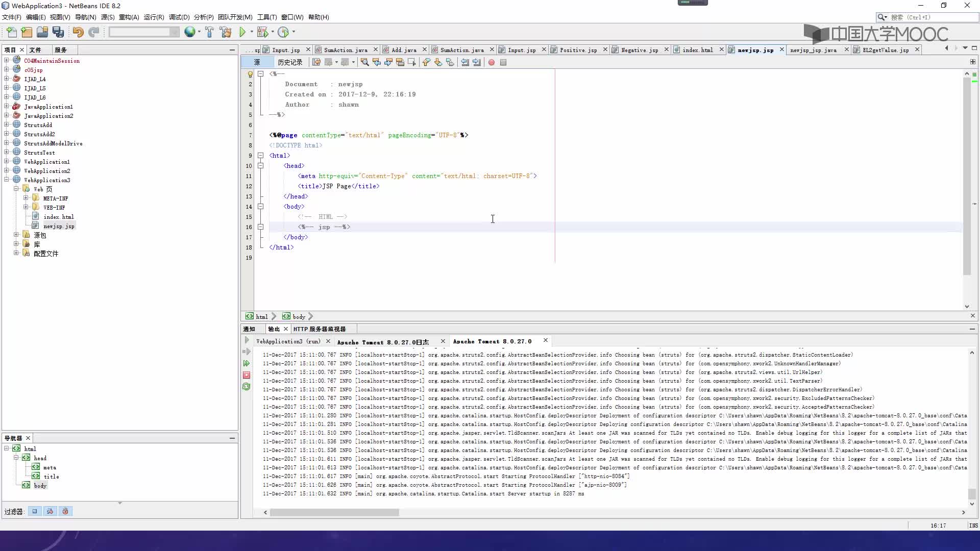Select newjsp.jsp in project tree
The height and width of the screenshot is (551, 980).
click(x=59, y=226)
